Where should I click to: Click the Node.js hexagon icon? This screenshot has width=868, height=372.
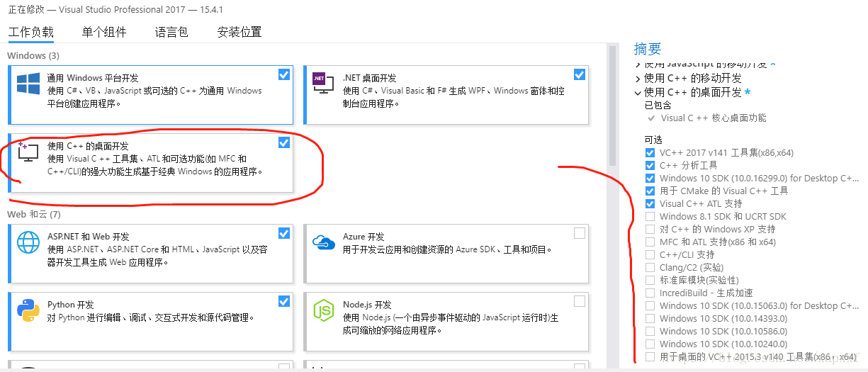point(323,310)
